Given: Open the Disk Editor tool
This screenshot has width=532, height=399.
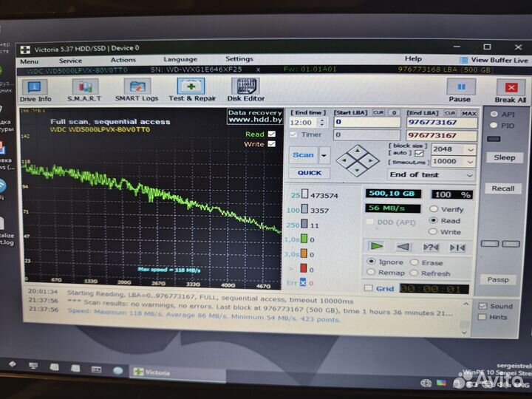Looking at the screenshot, I should tap(245, 89).
